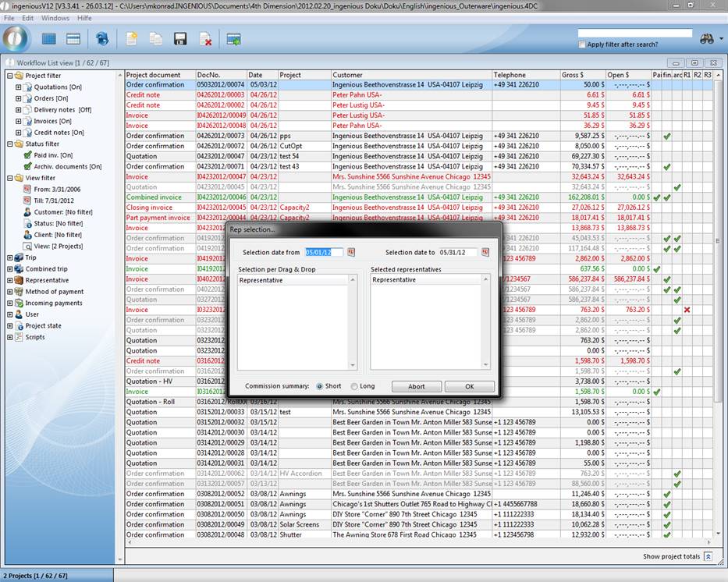Click the delete document icon with red X

(205, 39)
